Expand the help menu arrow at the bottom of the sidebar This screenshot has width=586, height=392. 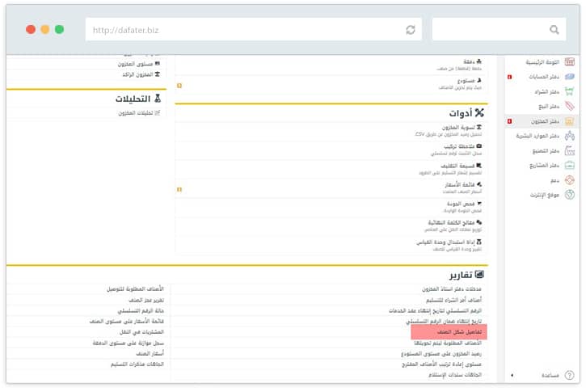(512, 375)
